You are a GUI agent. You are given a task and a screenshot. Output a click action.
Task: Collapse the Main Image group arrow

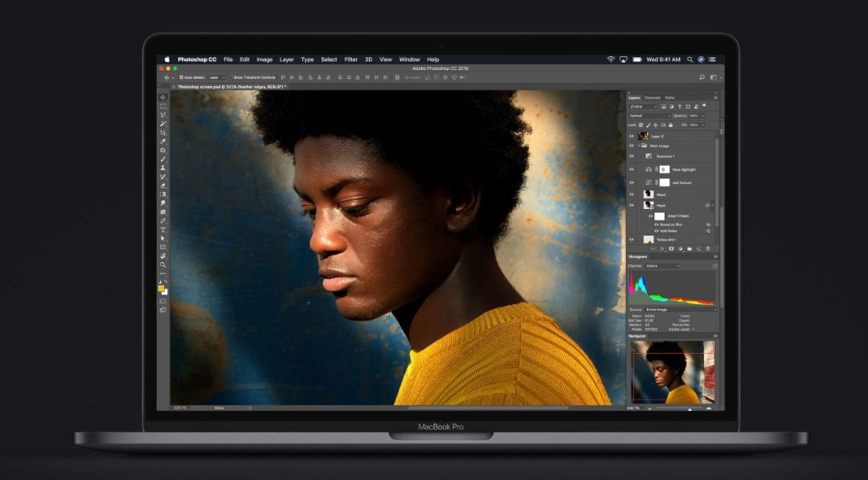tap(638, 146)
